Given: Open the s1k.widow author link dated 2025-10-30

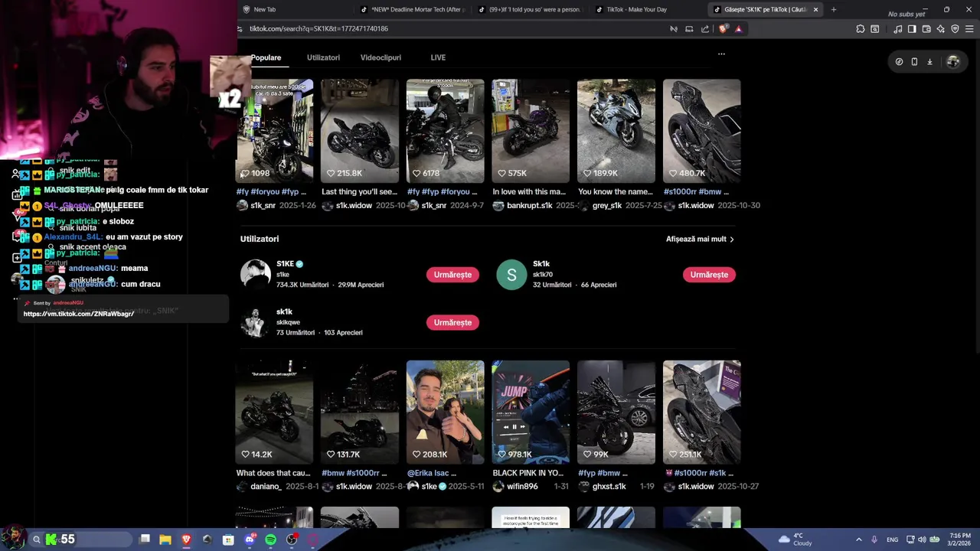Looking at the screenshot, I should tap(696, 205).
